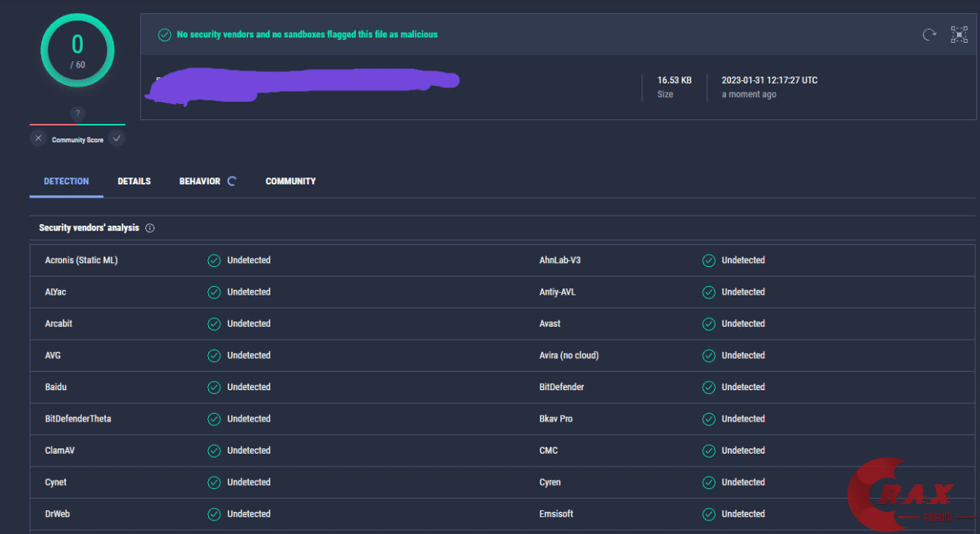The image size is (980, 534).
Task: Click the 16.53 KB file size value
Action: 675,80
